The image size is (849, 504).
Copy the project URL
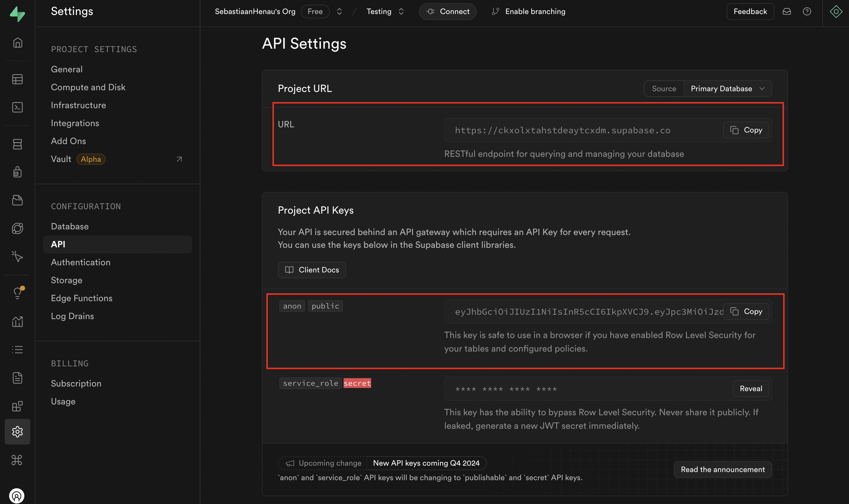click(746, 130)
